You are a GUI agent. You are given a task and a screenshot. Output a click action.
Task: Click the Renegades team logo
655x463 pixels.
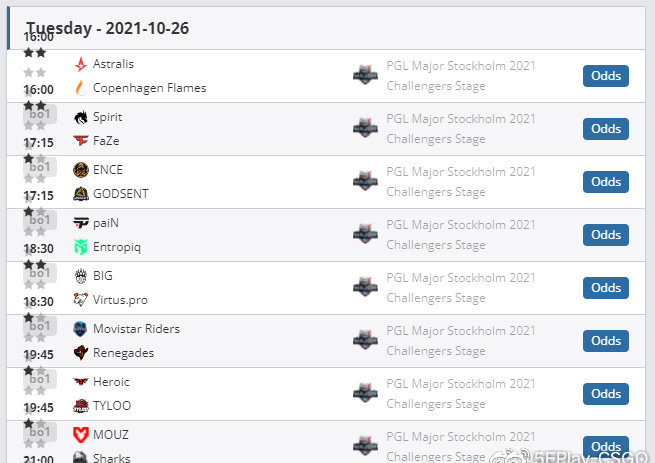81,353
